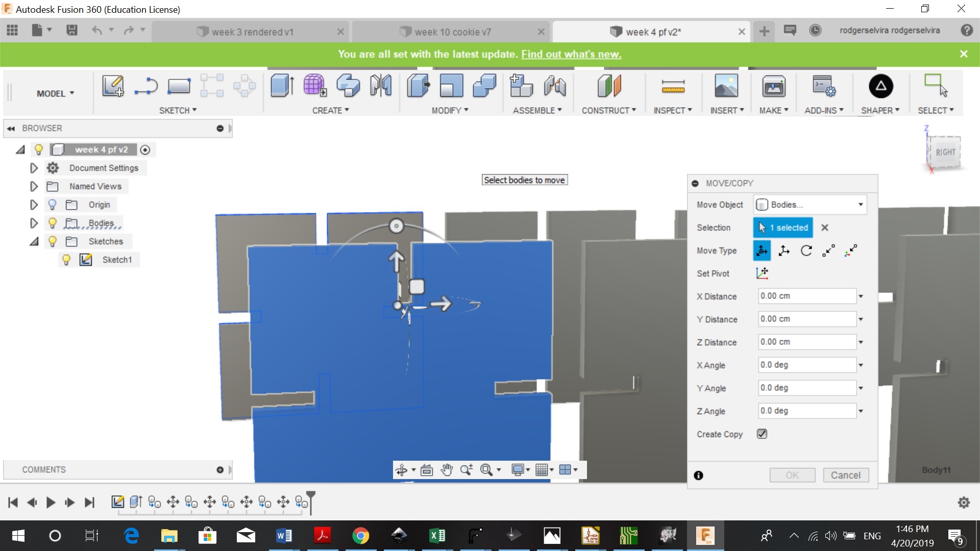This screenshot has height=551, width=980.
Task: Open the MODEL workspace dropdown
Action: (56, 93)
